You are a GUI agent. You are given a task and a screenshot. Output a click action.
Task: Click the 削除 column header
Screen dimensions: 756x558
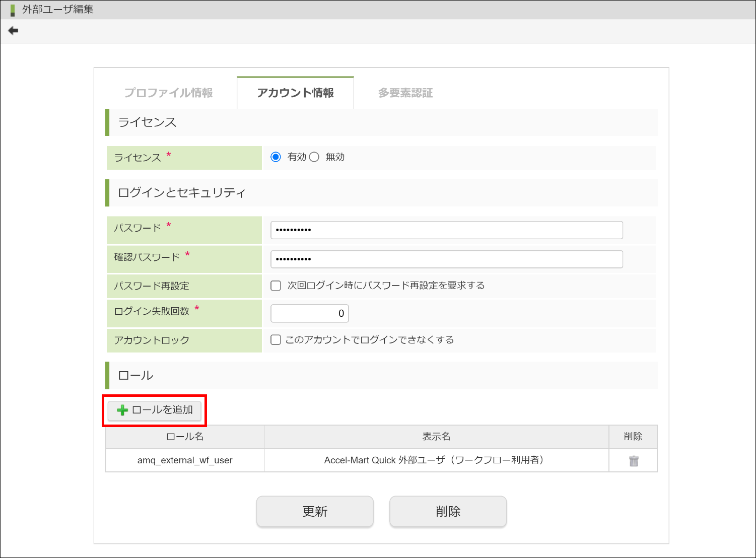coord(633,437)
